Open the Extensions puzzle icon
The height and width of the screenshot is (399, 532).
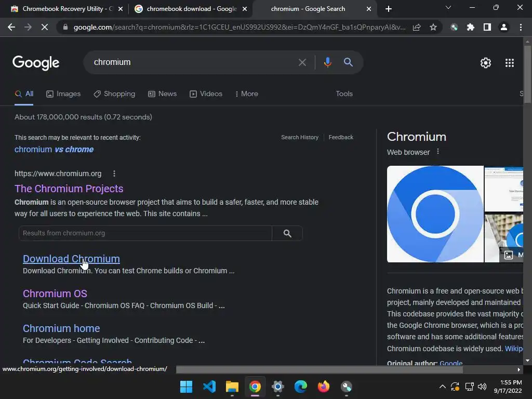pyautogui.click(x=470, y=27)
